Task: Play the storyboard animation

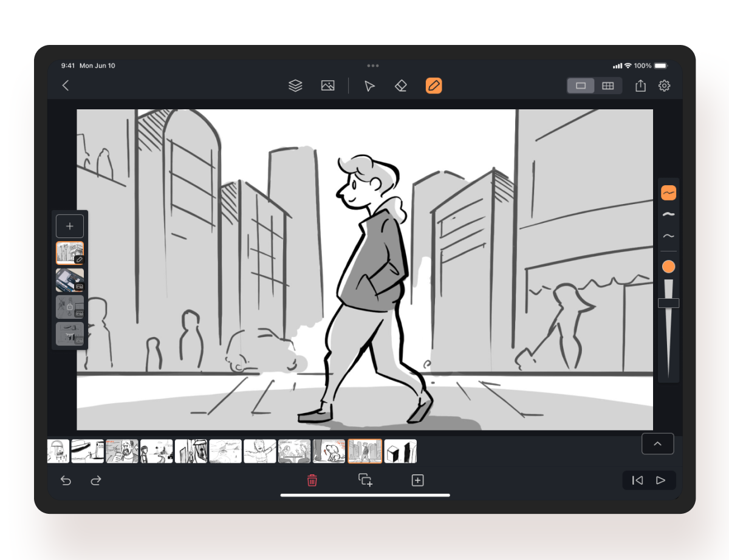Action: coord(661,480)
